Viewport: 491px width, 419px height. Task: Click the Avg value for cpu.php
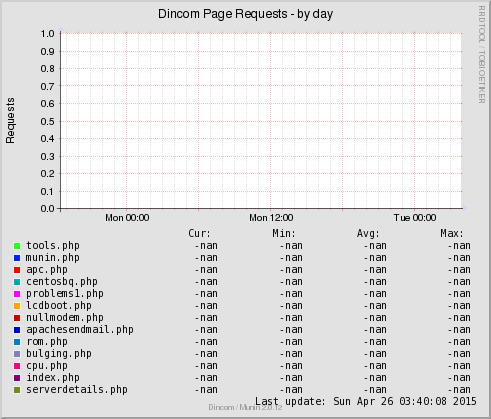[375, 366]
